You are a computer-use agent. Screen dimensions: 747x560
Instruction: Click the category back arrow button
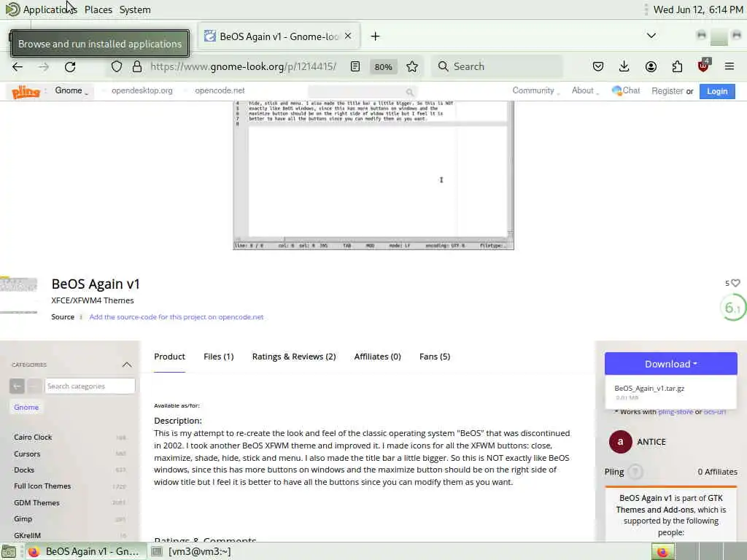(x=17, y=386)
